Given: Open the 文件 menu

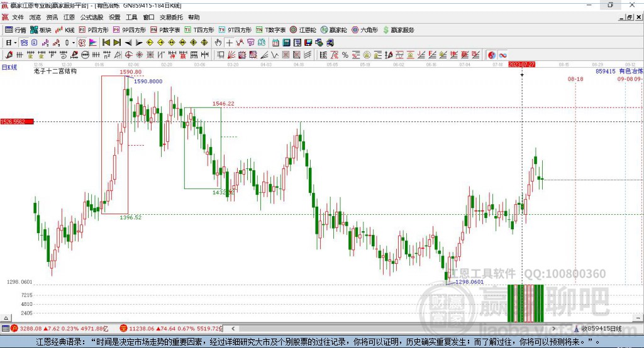Looking at the screenshot, I should [x=18, y=17].
